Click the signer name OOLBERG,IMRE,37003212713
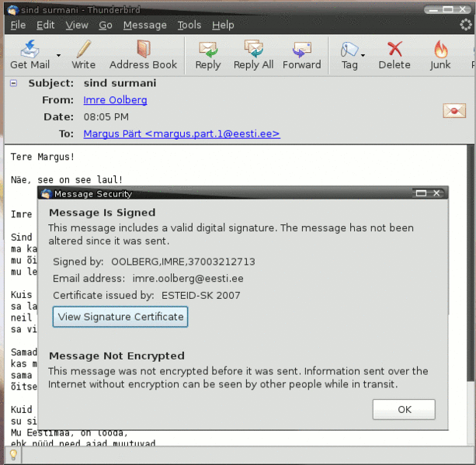 [183, 262]
